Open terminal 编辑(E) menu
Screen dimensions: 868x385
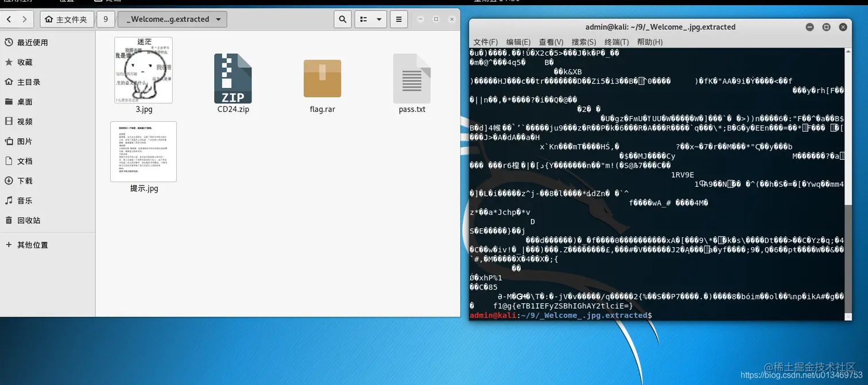point(518,42)
